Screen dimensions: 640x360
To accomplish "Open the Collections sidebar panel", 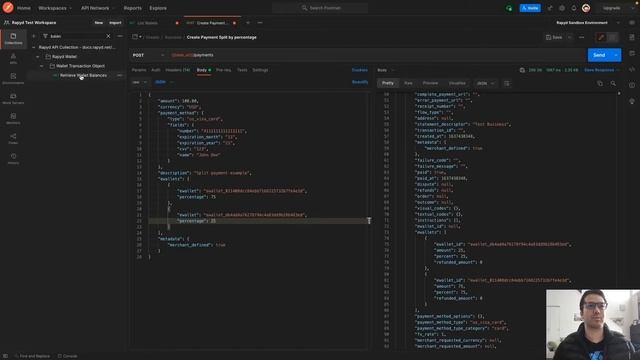I will click(13, 39).
